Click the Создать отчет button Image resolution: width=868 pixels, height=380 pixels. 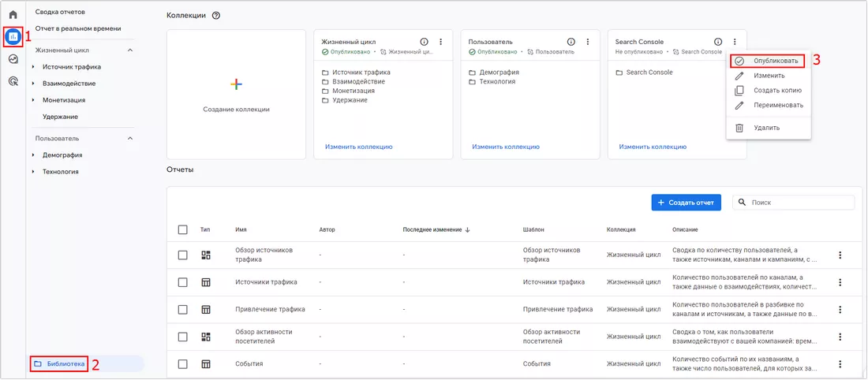[x=686, y=203]
